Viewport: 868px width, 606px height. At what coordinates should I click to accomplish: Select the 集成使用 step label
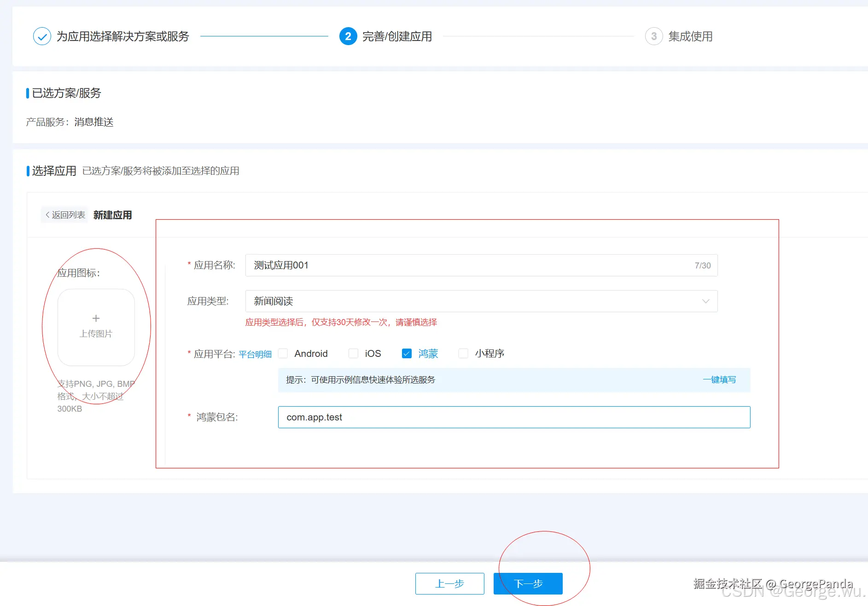[x=690, y=36]
